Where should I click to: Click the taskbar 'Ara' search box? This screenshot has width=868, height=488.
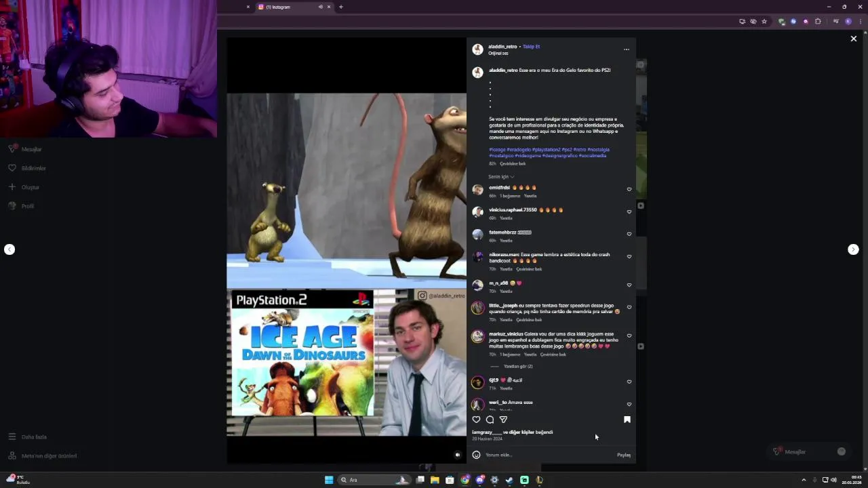375,480
